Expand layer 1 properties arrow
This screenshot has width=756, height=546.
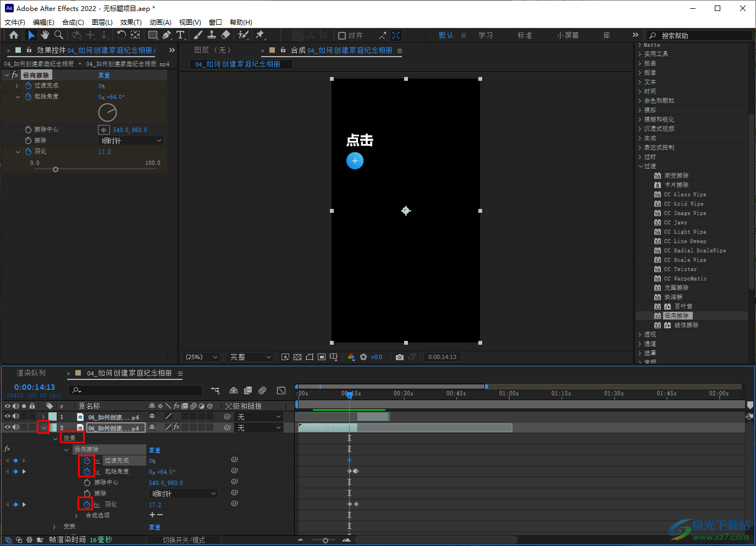(x=43, y=417)
